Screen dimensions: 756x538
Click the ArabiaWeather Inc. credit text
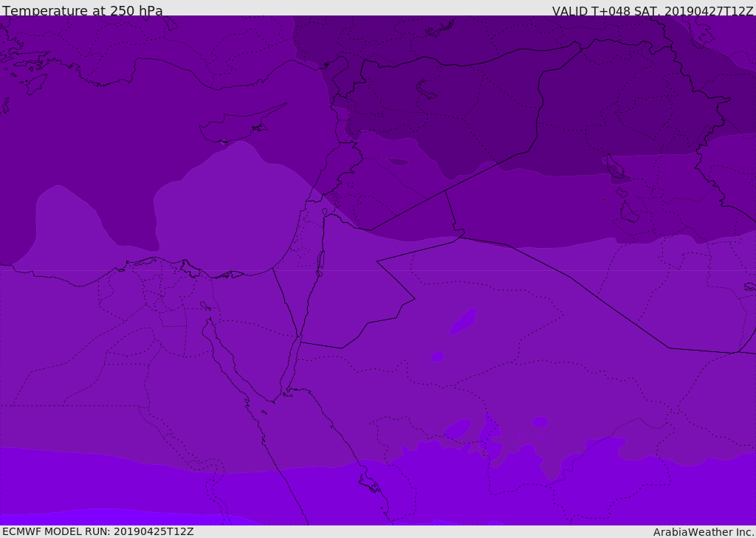click(x=704, y=532)
